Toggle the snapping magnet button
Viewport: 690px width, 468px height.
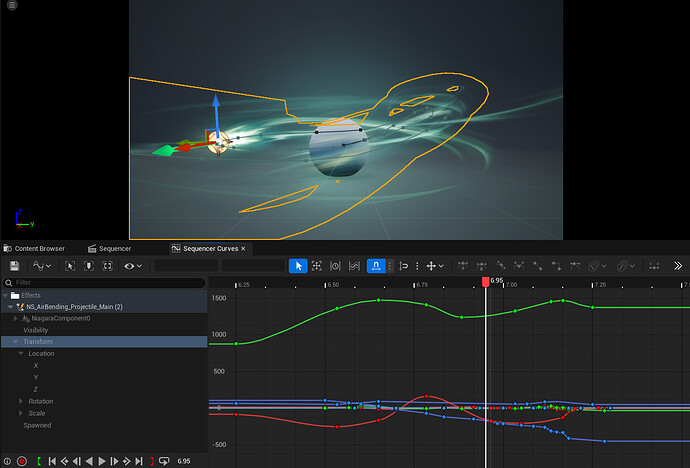(x=375, y=266)
